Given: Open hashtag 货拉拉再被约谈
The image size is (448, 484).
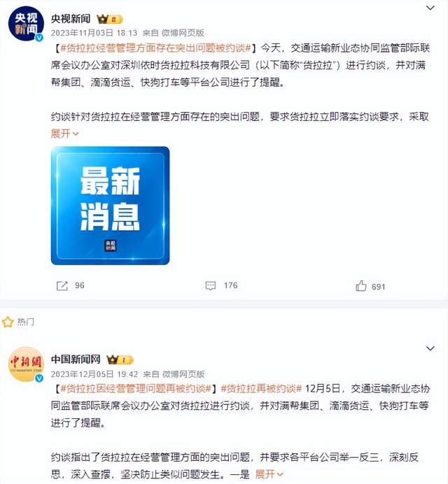Looking at the screenshot, I should click(261, 388).
